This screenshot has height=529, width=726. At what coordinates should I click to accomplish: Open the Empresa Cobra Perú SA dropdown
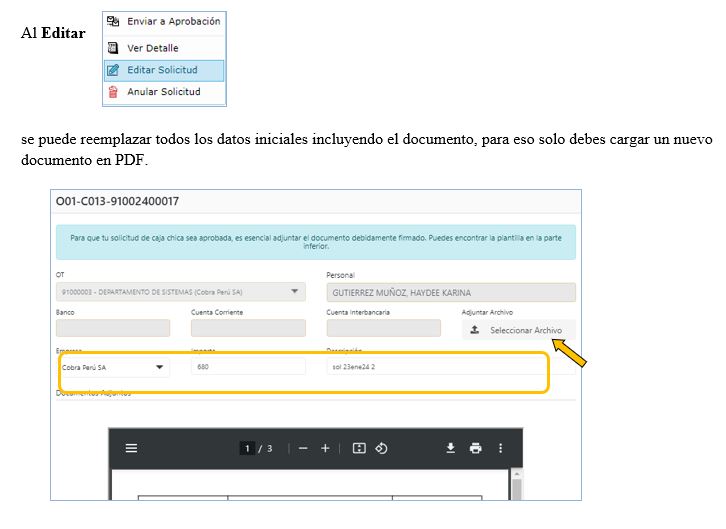[x=113, y=367]
